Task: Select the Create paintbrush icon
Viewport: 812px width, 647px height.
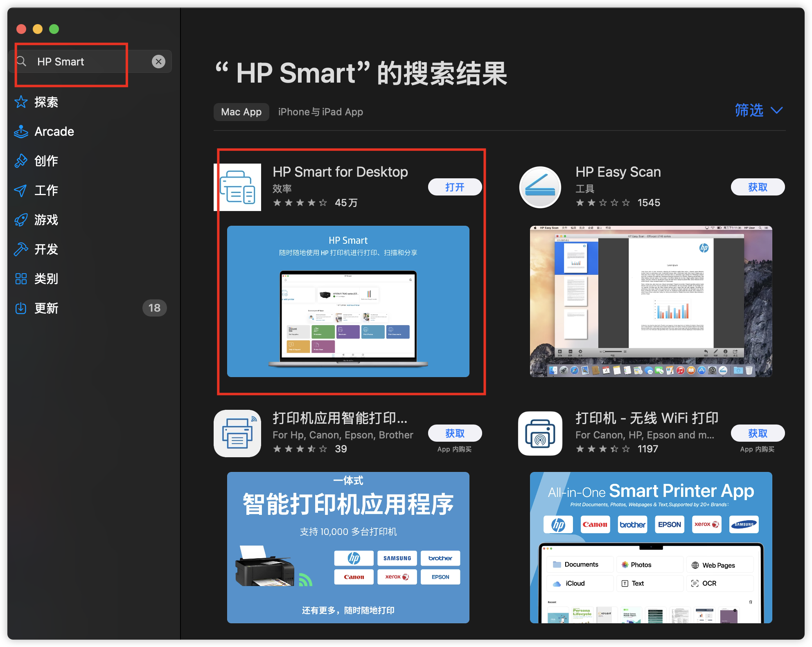Action: pos(21,161)
